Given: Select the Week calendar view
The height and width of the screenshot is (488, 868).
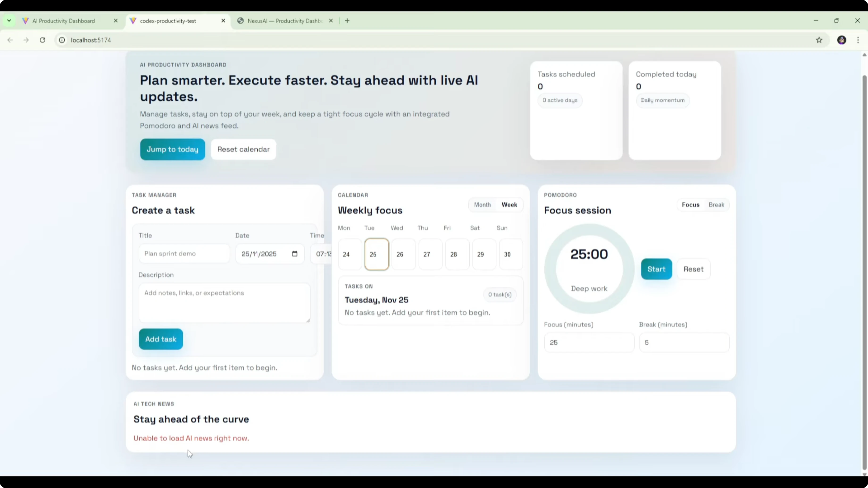Looking at the screenshot, I should point(509,205).
